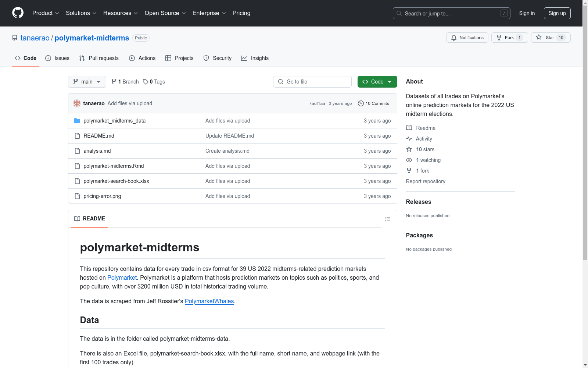Open commit 7adf1aa
588x368 pixels.
317,103
